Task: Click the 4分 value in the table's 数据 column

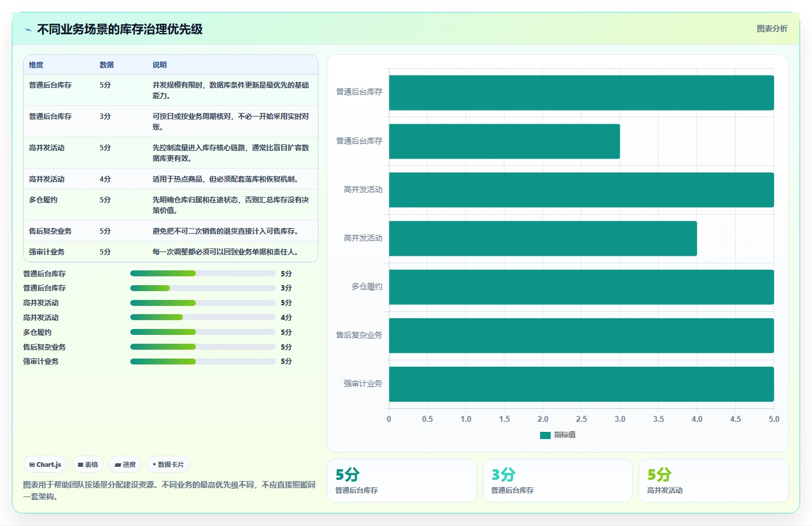Action: (105, 179)
